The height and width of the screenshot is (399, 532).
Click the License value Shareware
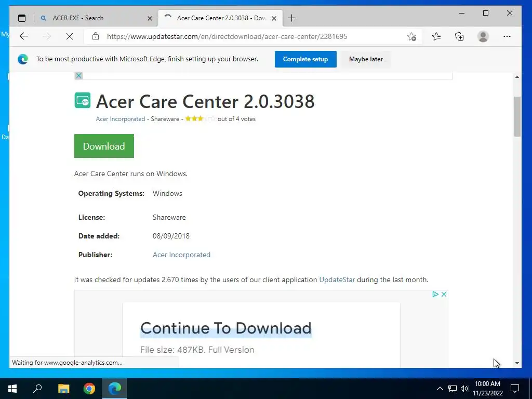(x=169, y=218)
